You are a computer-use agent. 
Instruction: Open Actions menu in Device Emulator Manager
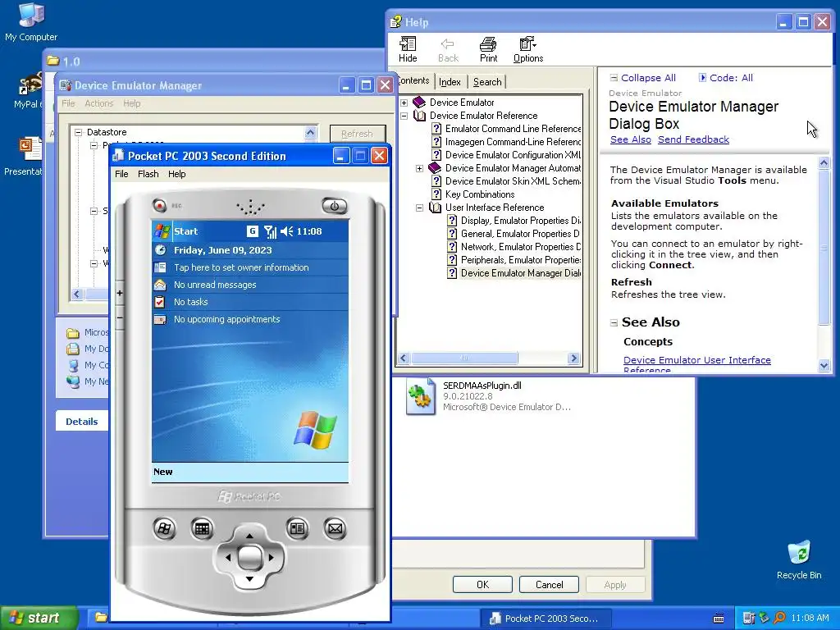99,103
